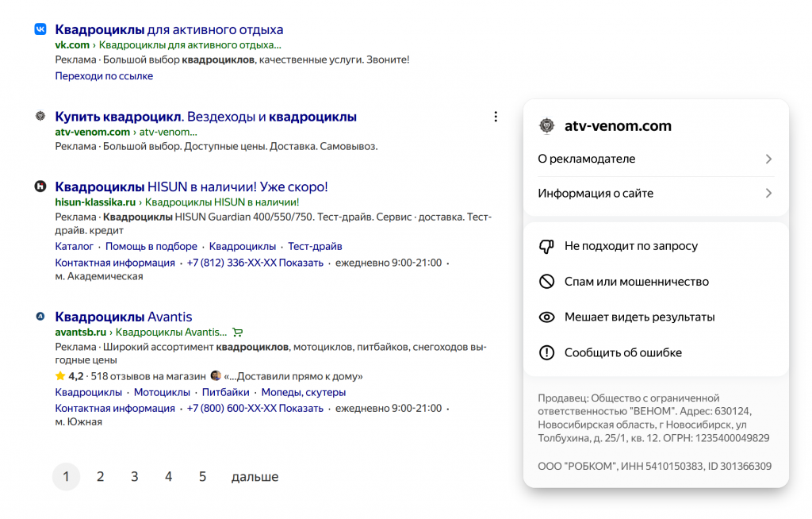Open the «О рекламодателе» entry
The image size is (812, 519).
[x=656, y=160]
